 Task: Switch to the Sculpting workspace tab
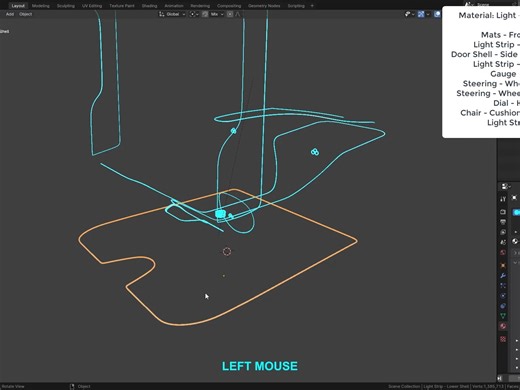click(66, 6)
